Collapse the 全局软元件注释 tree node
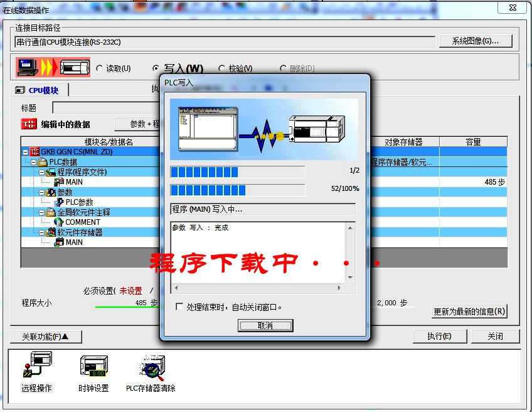 tap(42, 213)
